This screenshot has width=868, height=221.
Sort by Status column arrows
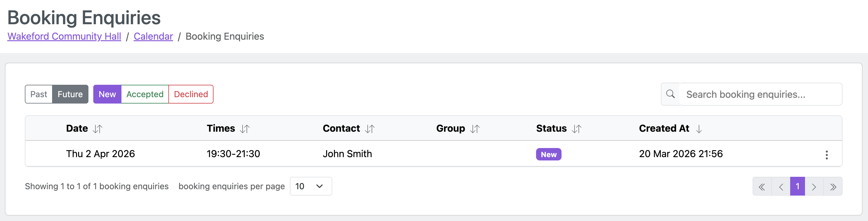click(577, 129)
